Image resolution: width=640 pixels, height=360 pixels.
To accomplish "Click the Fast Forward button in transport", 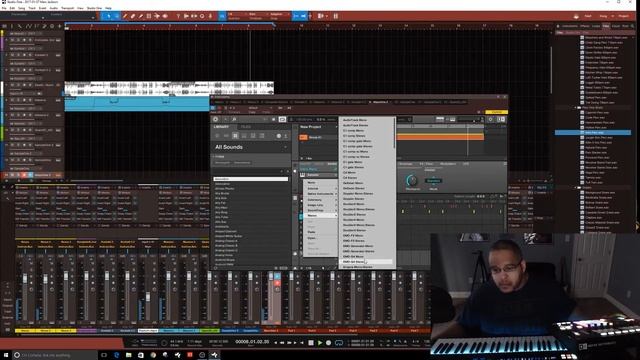I will (x=289, y=343).
